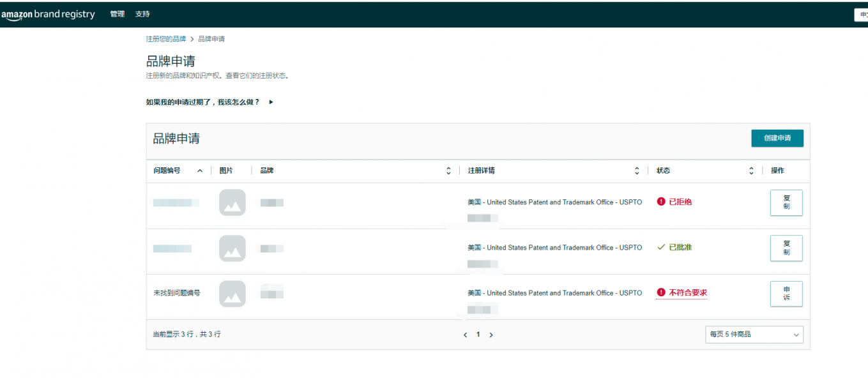868x378 pixels.
Task: Open the 支持 menu
Action: [x=142, y=14]
